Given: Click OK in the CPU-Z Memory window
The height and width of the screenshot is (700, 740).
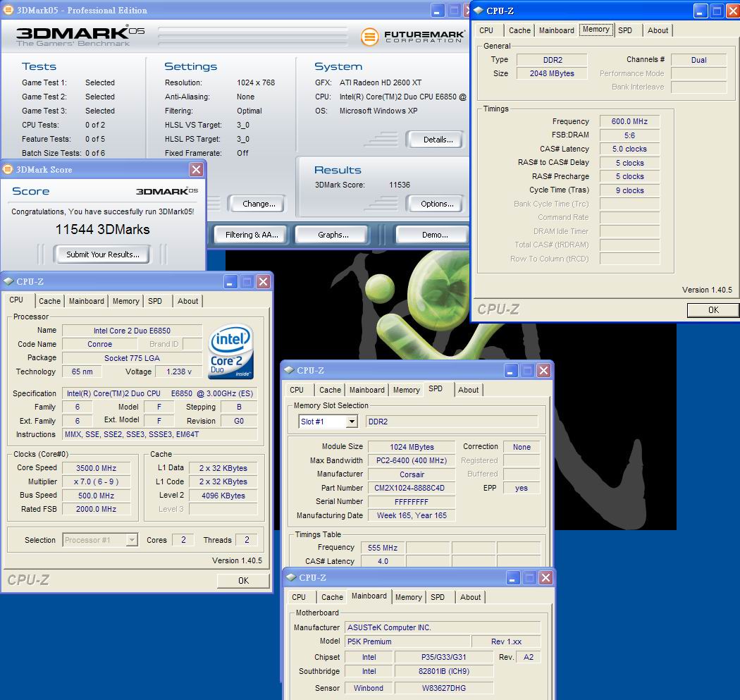Looking at the screenshot, I should 713,309.
